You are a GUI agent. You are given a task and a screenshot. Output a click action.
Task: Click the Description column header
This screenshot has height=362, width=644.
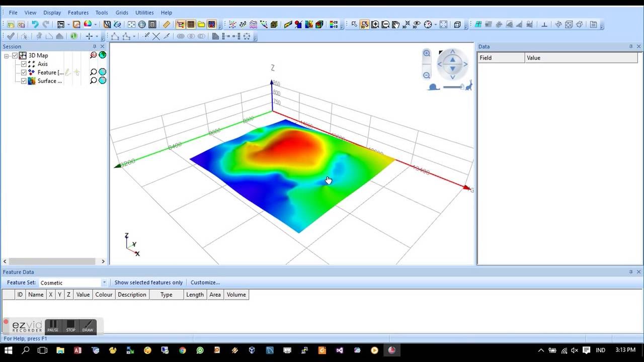tap(132, 295)
